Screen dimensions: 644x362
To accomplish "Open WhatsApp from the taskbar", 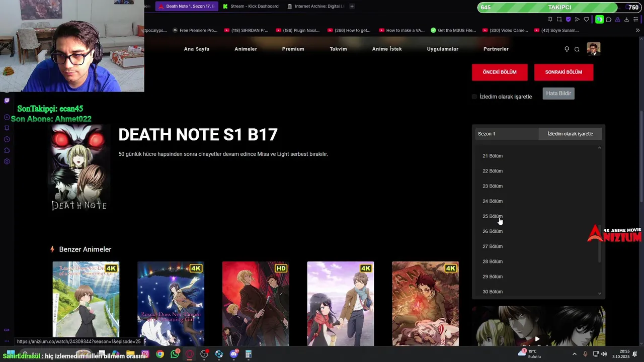I will 175,354.
